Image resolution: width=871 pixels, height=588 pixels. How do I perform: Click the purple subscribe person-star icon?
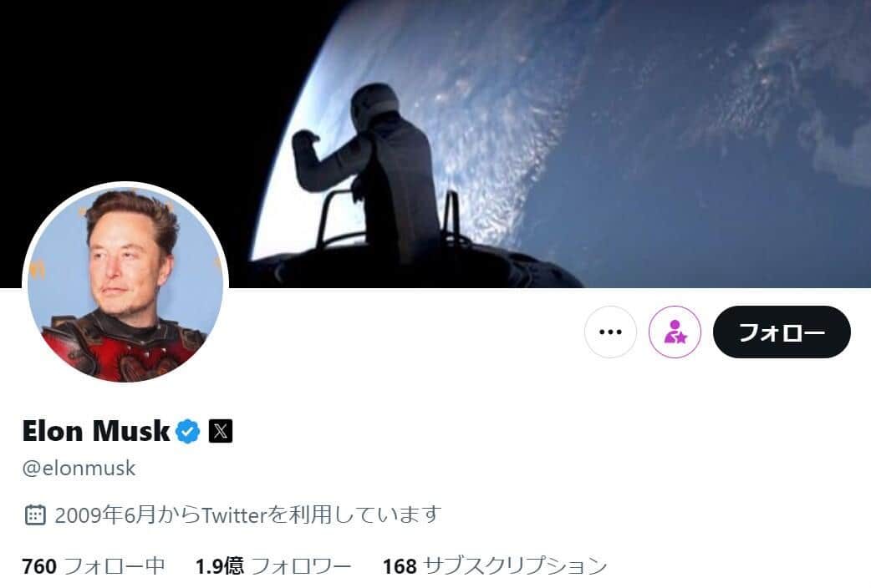[x=675, y=332]
